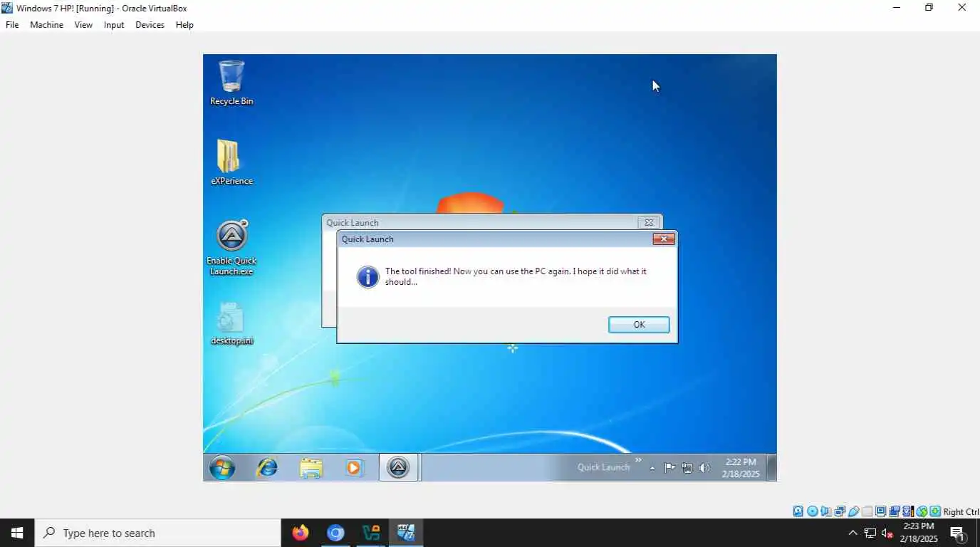Screen dimensions: 980x547
Task: Restore down the VirtualBox window
Action: coord(929,8)
